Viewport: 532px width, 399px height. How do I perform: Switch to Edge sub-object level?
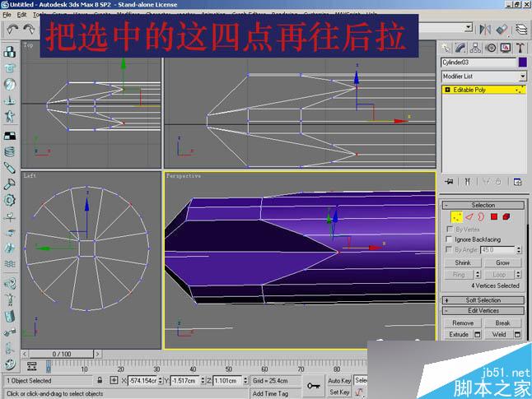pyautogui.click(x=469, y=217)
